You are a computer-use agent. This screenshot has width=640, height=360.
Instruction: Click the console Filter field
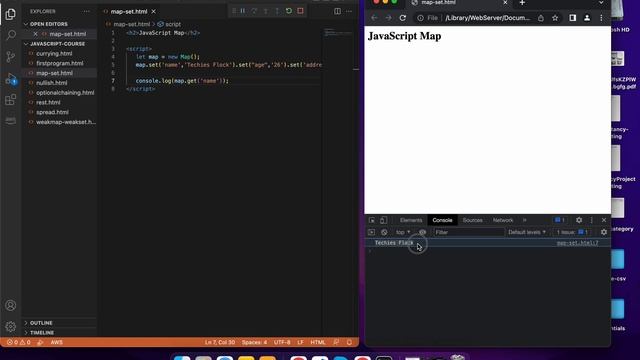coord(469,232)
